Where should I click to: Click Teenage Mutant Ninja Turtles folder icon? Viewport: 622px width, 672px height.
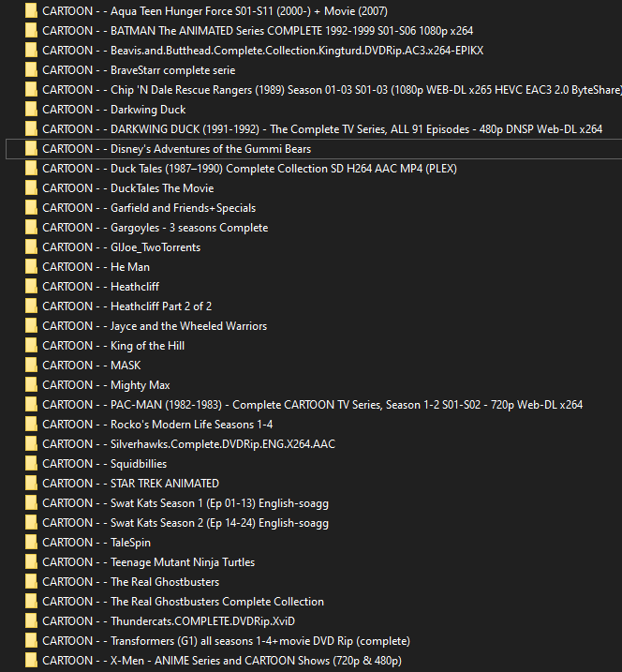pyautogui.click(x=31, y=562)
